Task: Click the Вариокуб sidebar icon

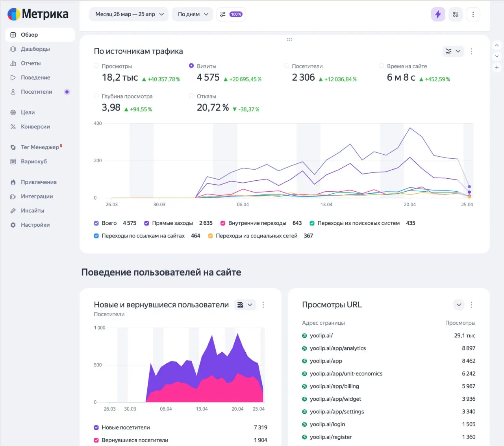Action: [x=13, y=161]
